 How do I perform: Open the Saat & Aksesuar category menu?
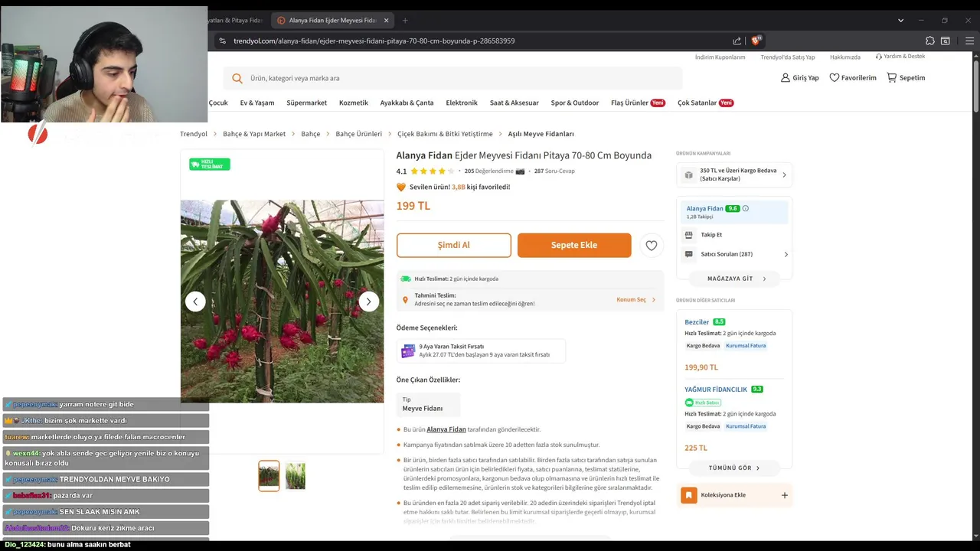pyautogui.click(x=514, y=103)
